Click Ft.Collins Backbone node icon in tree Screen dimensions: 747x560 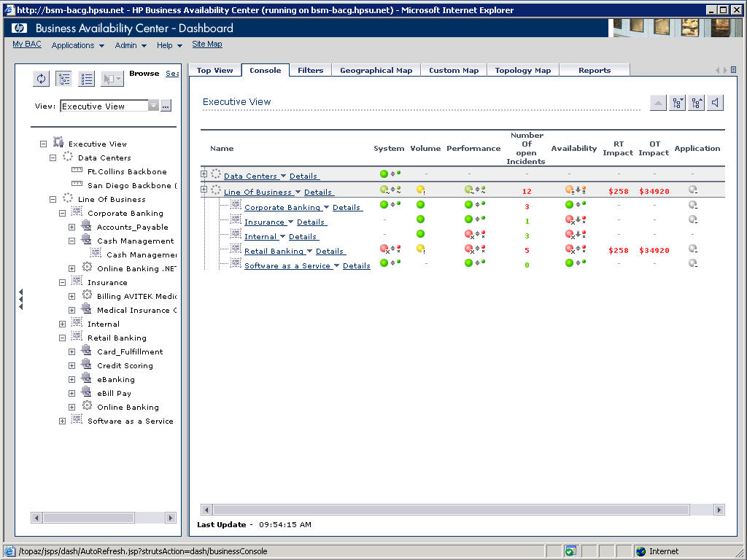[77, 170]
